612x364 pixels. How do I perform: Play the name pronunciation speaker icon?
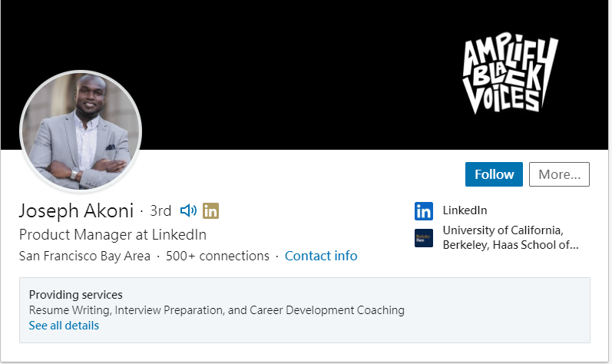(x=188, y=210)
